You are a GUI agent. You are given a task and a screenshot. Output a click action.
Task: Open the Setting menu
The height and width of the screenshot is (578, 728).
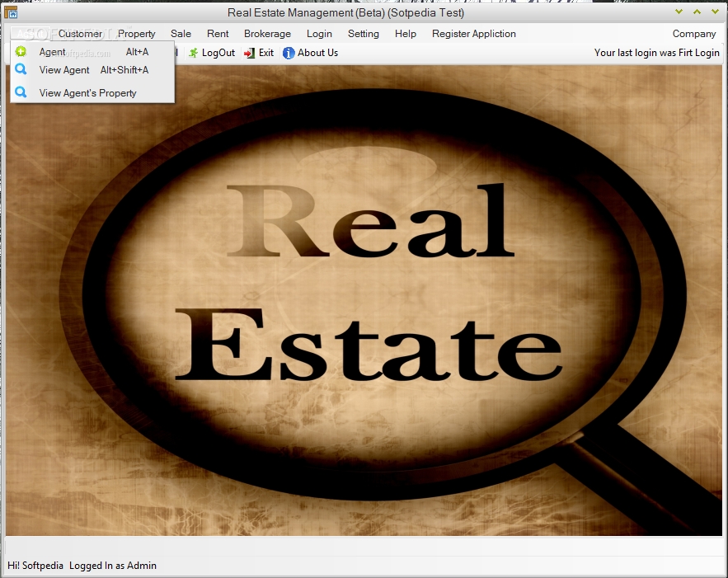click(363, 34)
